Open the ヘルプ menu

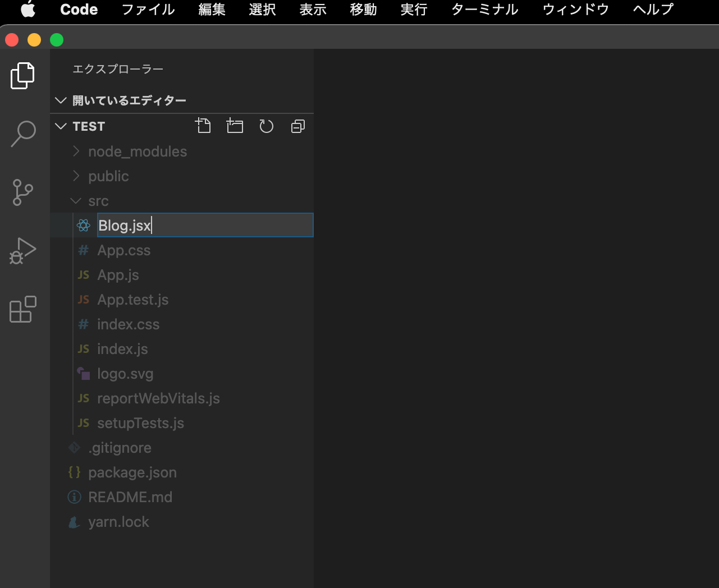[x=653, y=10]
